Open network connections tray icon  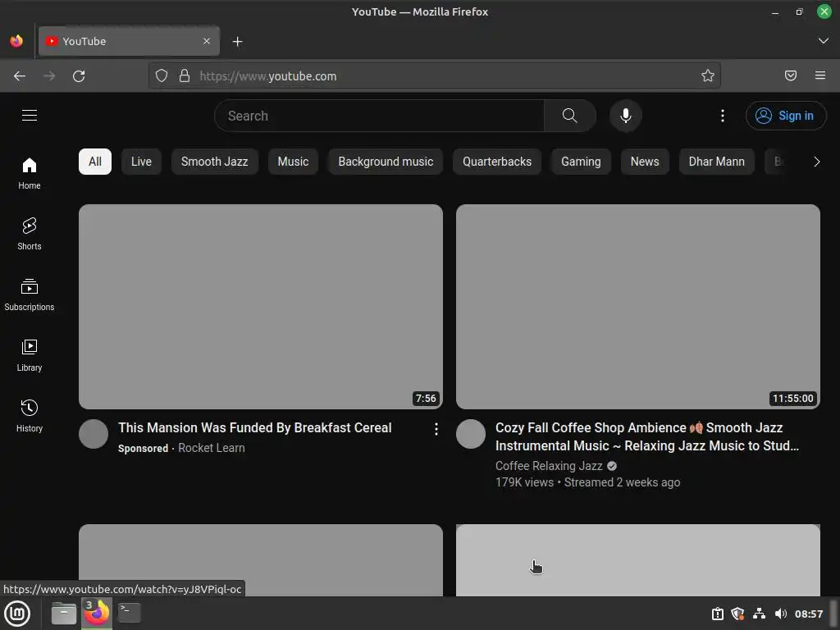point(759,614)
